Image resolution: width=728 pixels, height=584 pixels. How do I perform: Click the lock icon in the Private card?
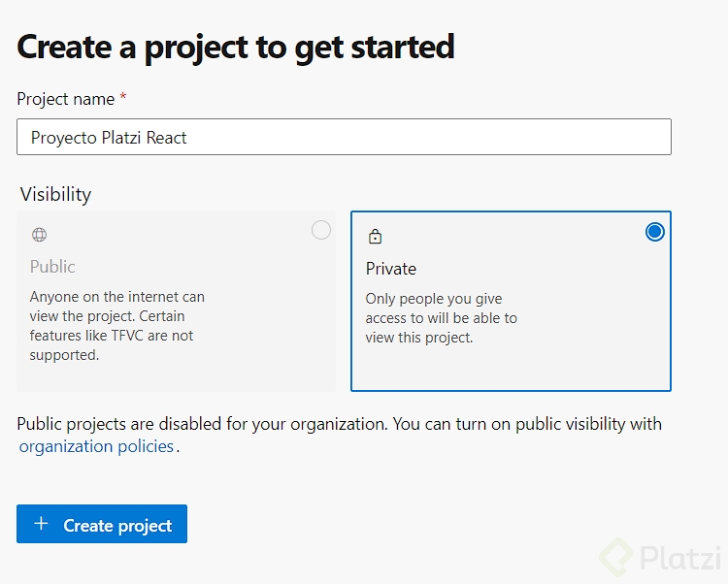(376, 237)
